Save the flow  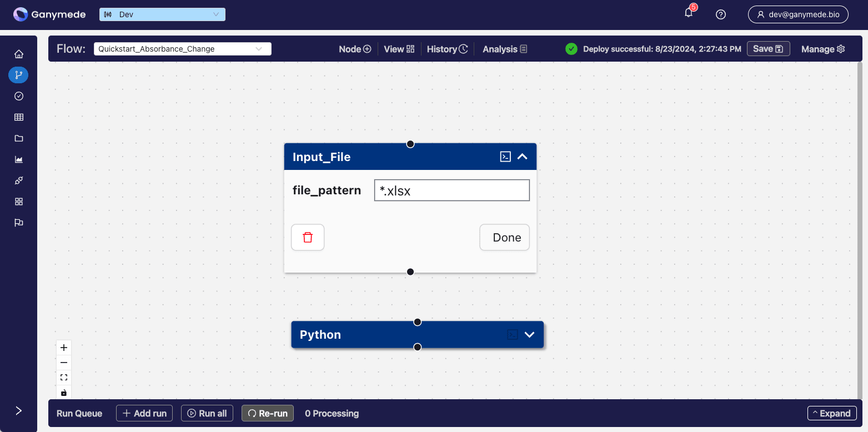pyautogui.click(x=768, y=49)
